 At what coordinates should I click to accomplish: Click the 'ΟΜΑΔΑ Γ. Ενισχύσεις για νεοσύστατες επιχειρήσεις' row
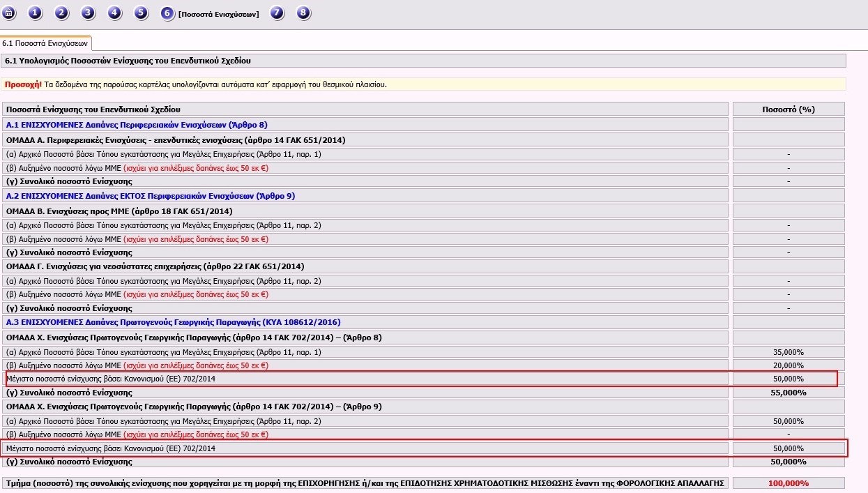pos(155,266)
